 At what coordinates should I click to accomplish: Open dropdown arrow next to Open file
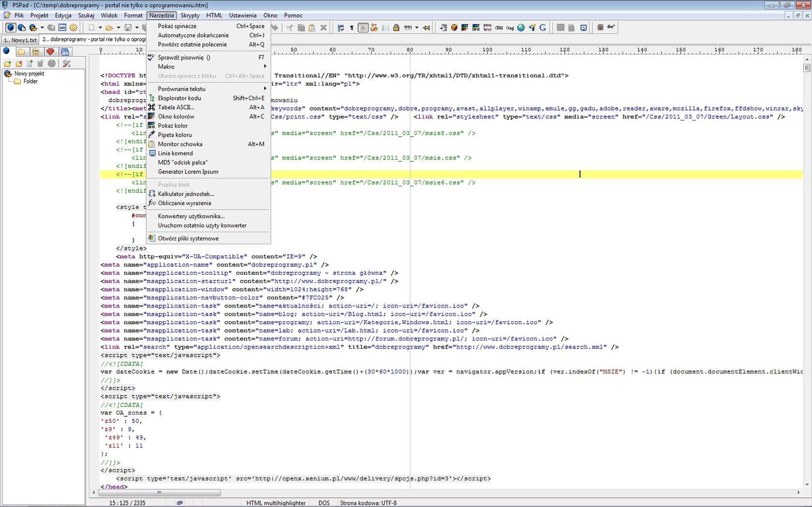click(x=118, y=28)
